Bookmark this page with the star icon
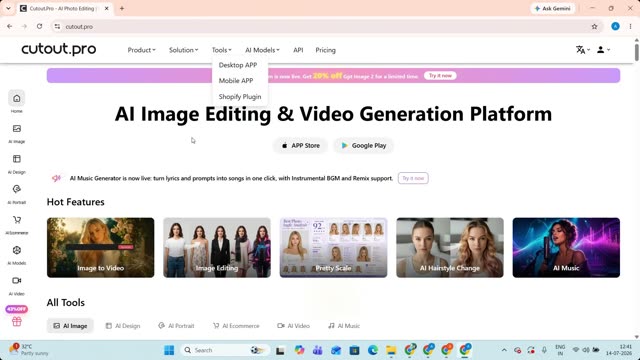Screen dimensions: 640x360 click(594, 27)
